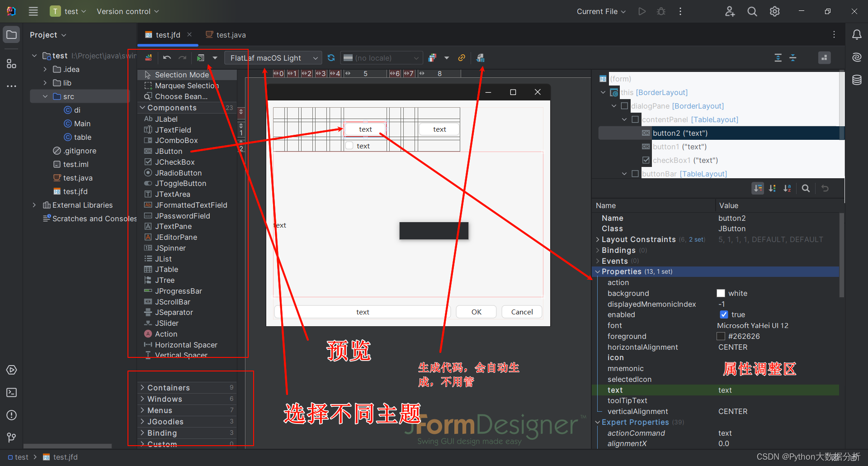Open the look and feel dropdown FlatLaf macOS Light
The width and height of the screenshot is (868, 466).
click(x=274, y=58)
